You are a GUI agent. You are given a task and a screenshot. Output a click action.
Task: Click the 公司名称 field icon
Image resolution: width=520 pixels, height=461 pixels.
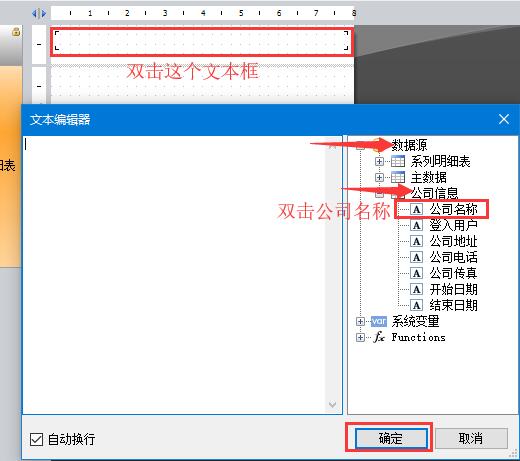pos(416,209)
